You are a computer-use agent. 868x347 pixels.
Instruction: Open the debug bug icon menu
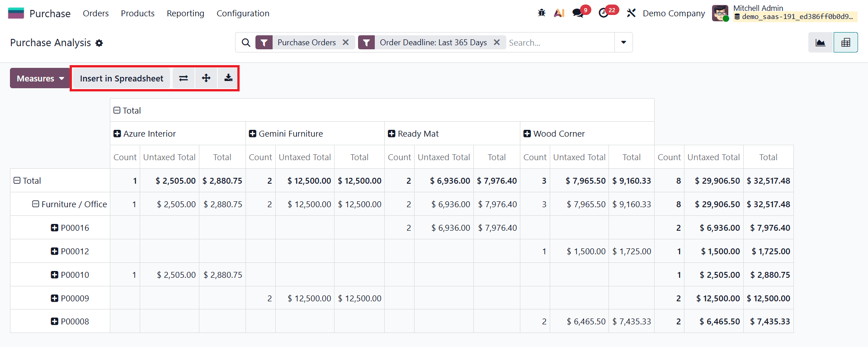pyautogui.click(x=542, y=13)
